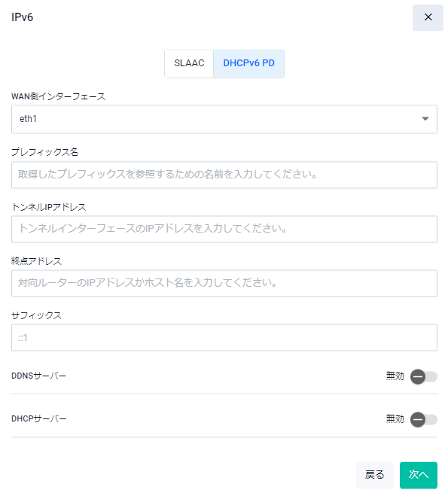Go back with the 戻る button

375,475
